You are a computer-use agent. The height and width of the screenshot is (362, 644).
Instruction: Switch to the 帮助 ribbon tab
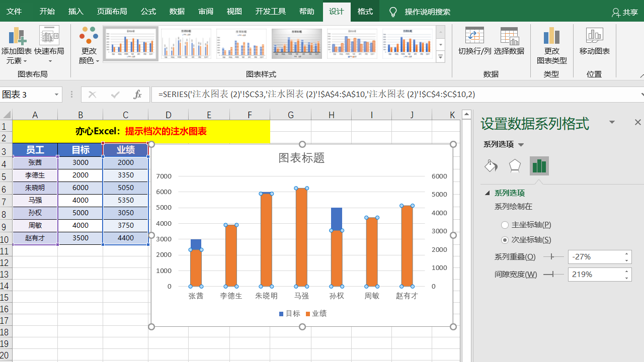click(x=307, y=12)
